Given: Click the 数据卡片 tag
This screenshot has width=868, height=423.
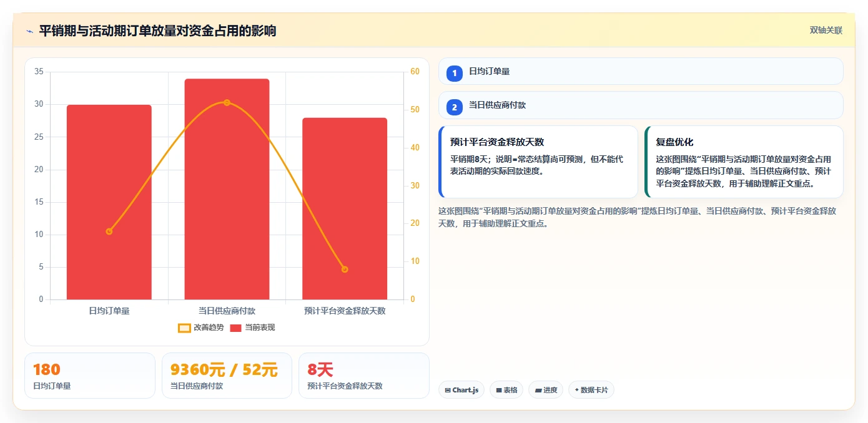Looking at the screenshot, I should click(x=591, y=390).
